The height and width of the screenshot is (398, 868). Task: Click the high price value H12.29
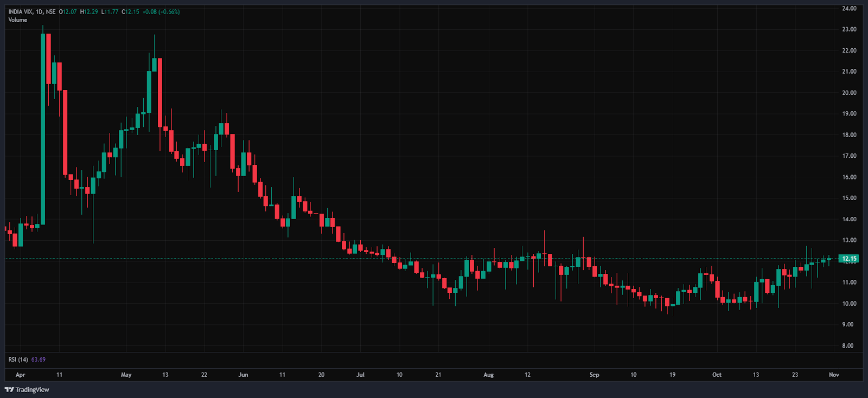[x=89, y=12]
